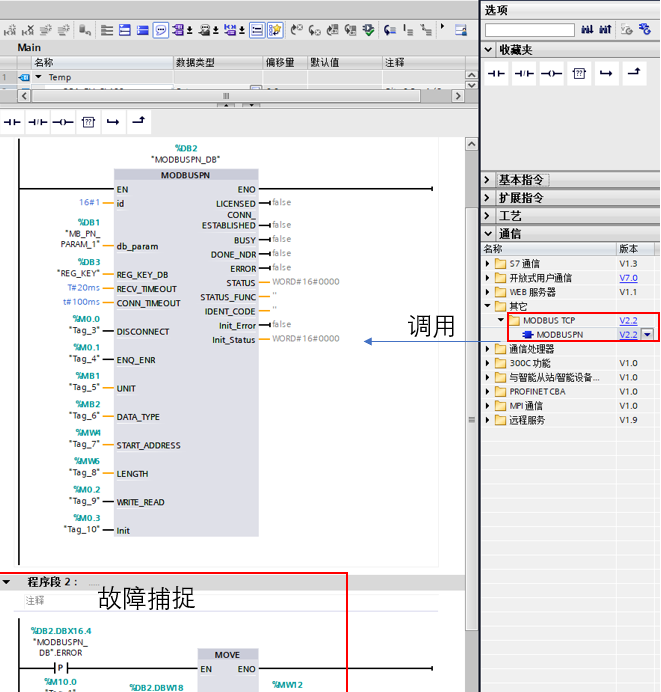Select the 300C 功能 folder

[x=530, y=363]
